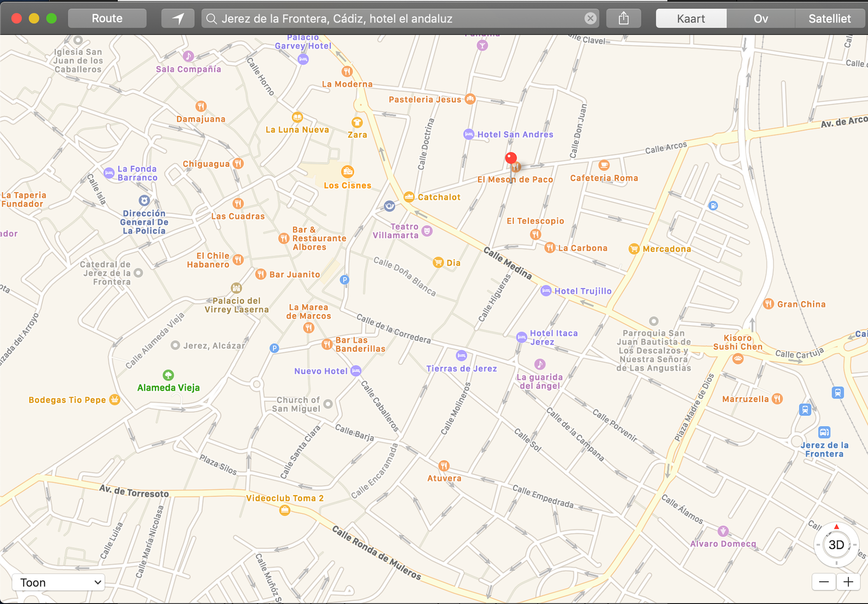Click the Mercadona supermarket icon
868x604 pixels.
[634, 248]
